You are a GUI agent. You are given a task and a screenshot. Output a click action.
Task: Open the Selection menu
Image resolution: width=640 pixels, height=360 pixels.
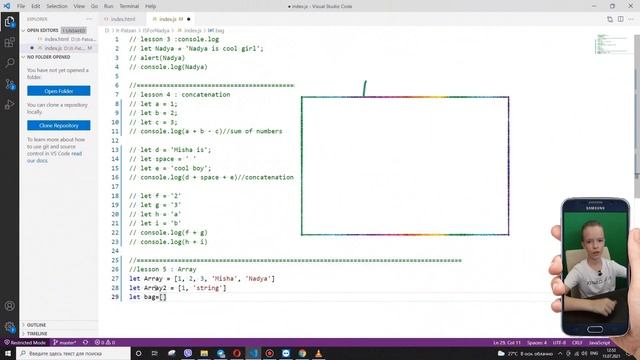57,6
